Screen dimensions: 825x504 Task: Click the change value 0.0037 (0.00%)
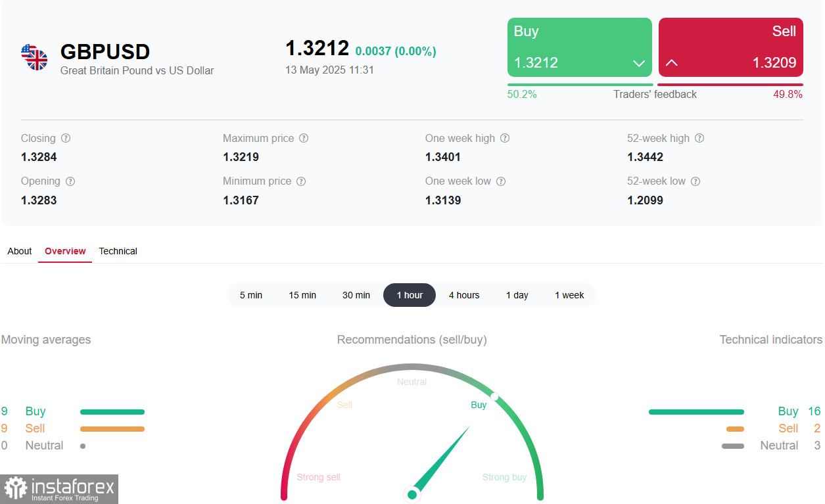click(x=396, y=51)
